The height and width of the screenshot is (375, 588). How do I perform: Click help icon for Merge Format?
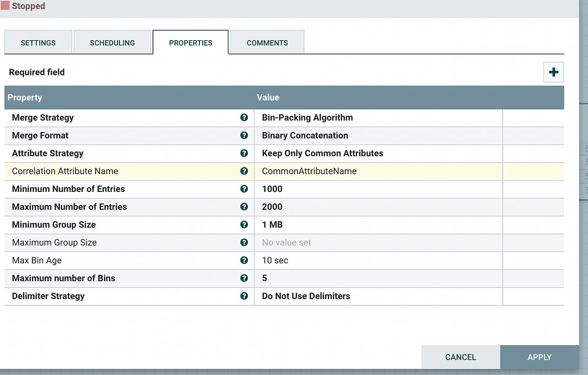(244, 136)
